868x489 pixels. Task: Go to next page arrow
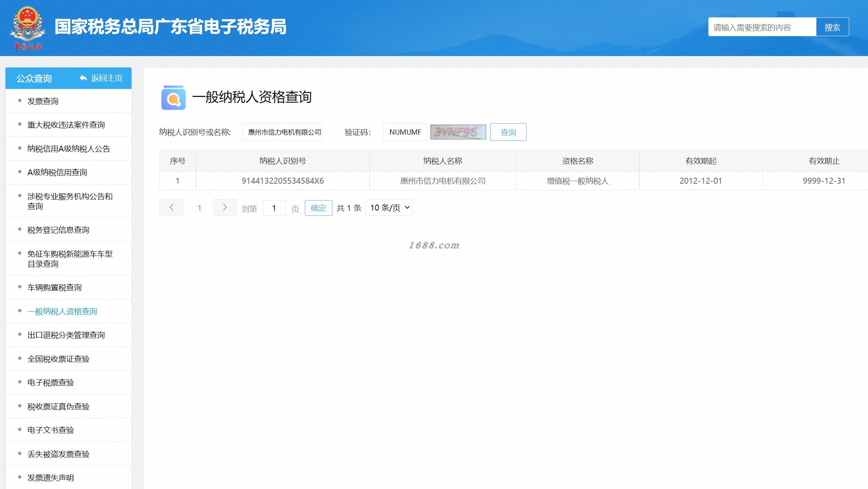pos(225,208)
